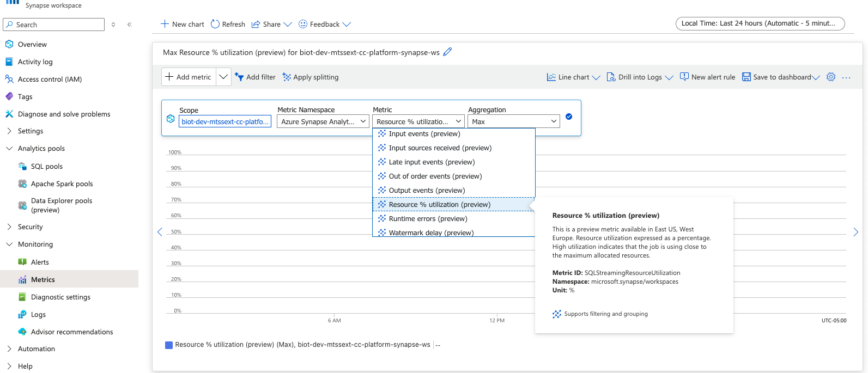This screenshot has height=373, width=868.
Task: Click the Add filter button
Action: tap(255, 77)
